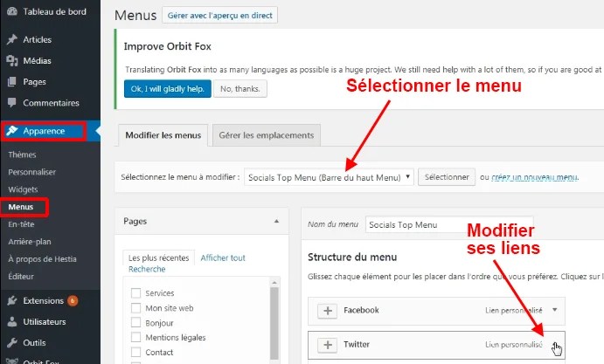This screenshot has height=364, width=604.
Task: Check the Services page checkbox
Action: (x=135, y=293)
